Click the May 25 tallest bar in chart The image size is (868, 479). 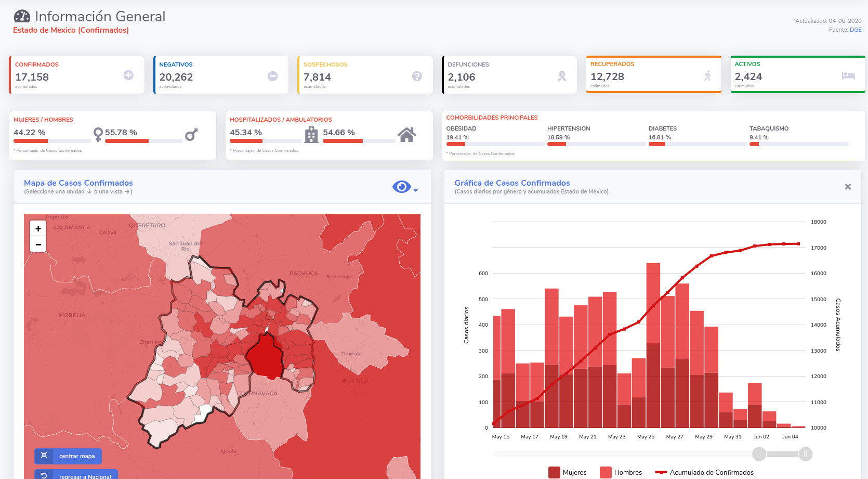tap(653, 345)
